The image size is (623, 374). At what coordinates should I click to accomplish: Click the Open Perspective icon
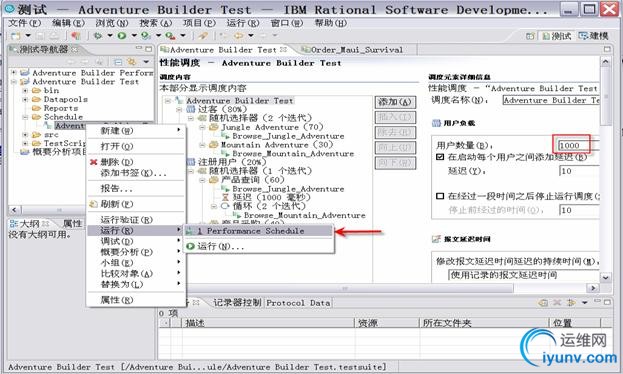530,36
